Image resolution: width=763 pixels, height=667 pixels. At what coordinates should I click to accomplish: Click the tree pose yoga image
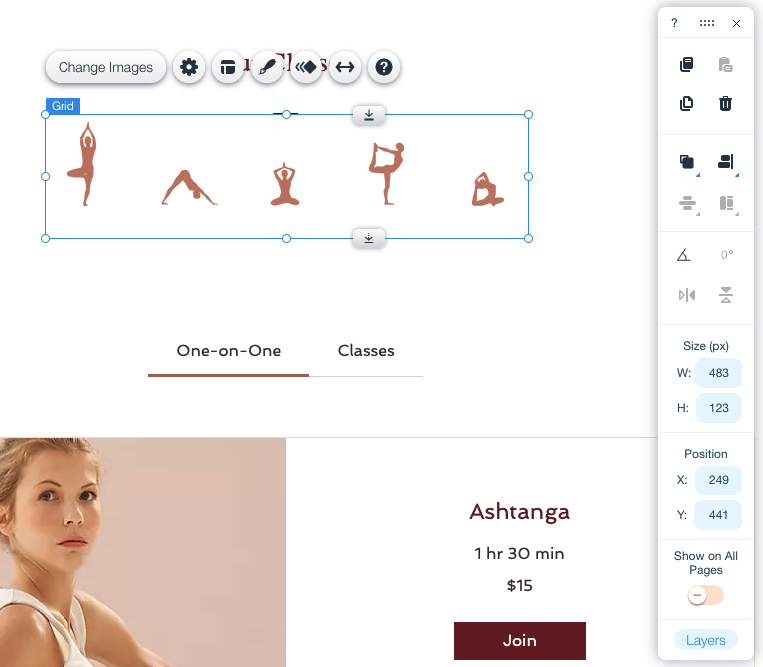[84, 164]
